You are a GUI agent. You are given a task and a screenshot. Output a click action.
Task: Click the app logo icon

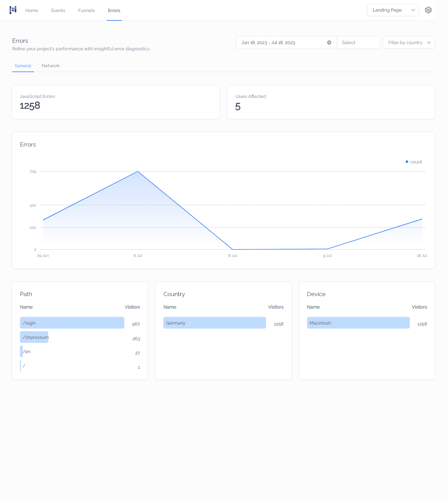pyautogui.click(x=13, y=10)
